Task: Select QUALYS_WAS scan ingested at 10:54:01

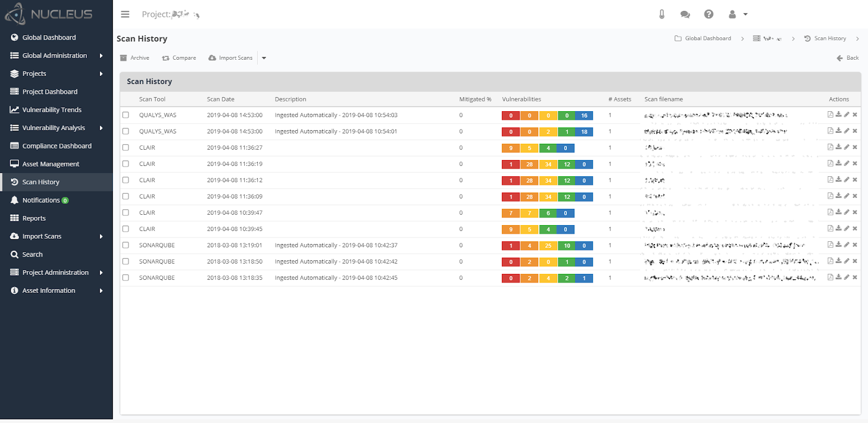Action: click(x=126, y=131)
